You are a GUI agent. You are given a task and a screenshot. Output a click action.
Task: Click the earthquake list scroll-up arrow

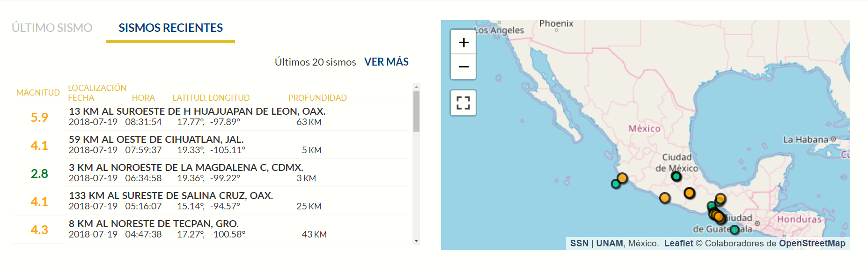tap(416, 87)
